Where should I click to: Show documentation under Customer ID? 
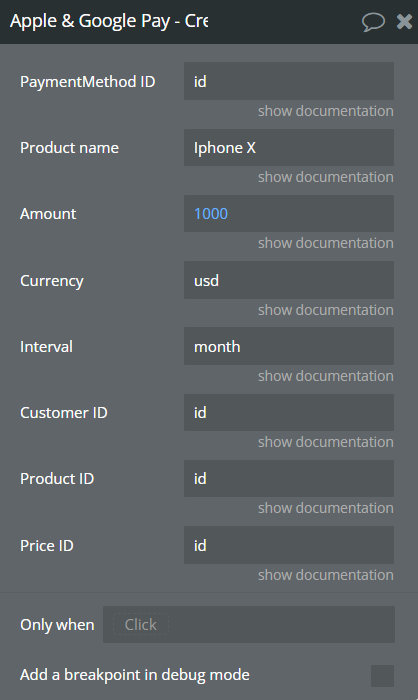click(326, 442)
